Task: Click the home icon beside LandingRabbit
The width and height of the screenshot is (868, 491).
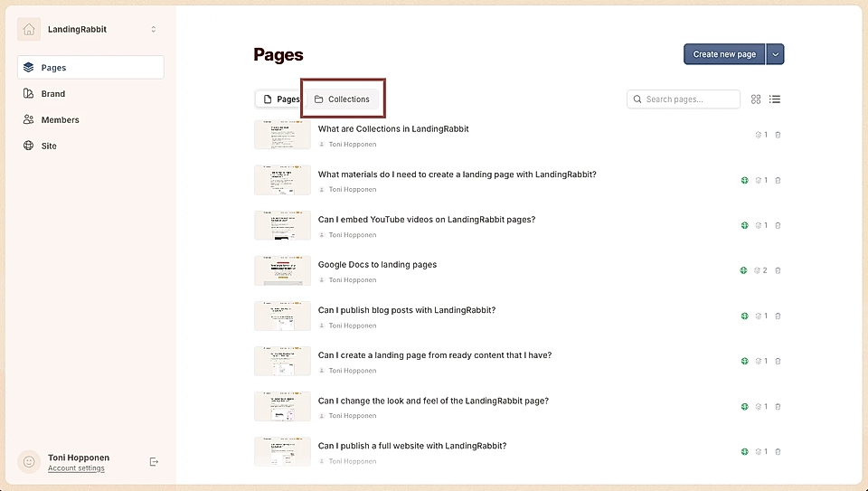Action: 29,29
